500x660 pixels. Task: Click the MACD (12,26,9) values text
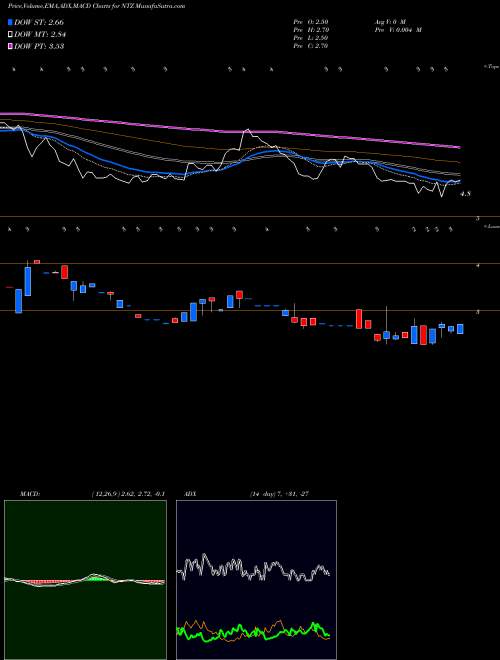pyautogui.click(x=128, y=494)
